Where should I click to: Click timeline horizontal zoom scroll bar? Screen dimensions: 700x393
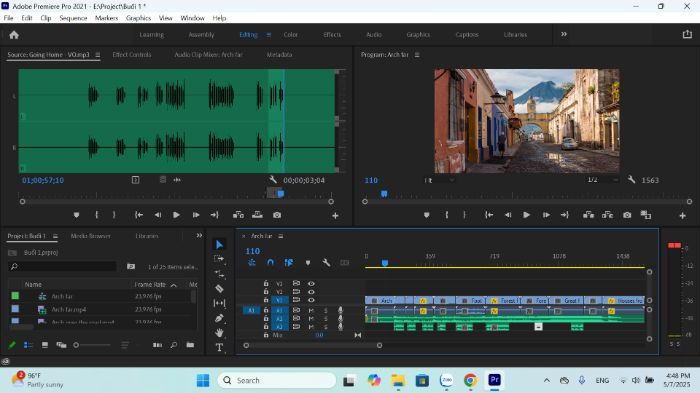click(312, 345)
